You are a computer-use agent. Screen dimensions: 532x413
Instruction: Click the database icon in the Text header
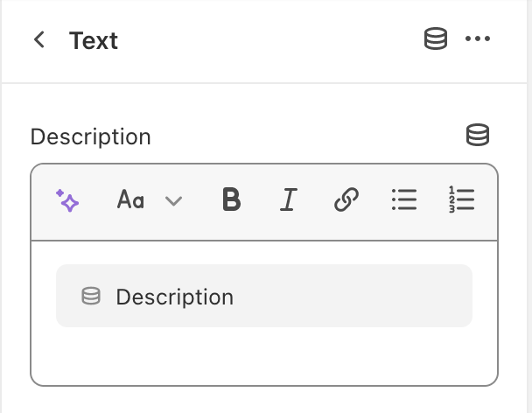[x=436, y=40]
